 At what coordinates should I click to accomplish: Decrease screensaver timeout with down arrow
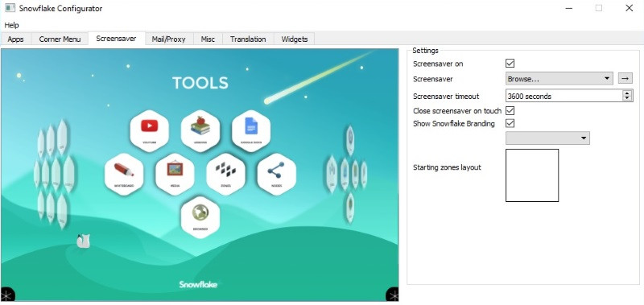627,98
